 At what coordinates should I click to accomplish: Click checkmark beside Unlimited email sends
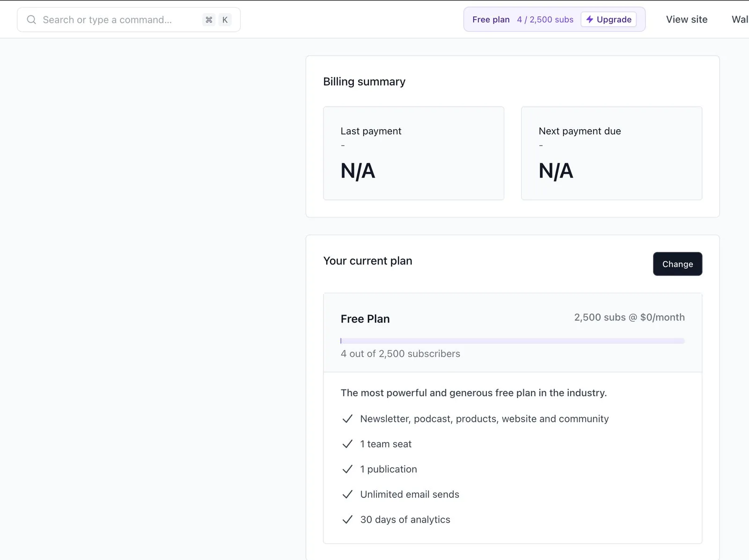coord(347,494)
